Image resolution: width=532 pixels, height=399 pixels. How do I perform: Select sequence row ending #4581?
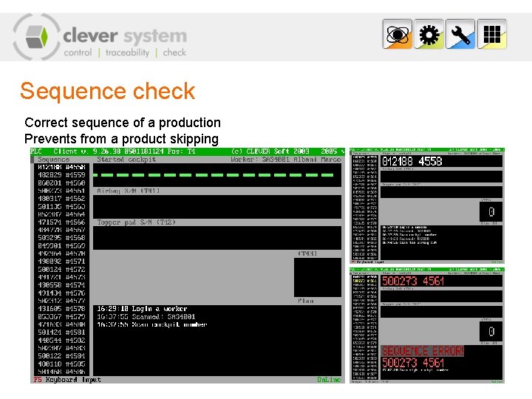[x=61, y=332]
